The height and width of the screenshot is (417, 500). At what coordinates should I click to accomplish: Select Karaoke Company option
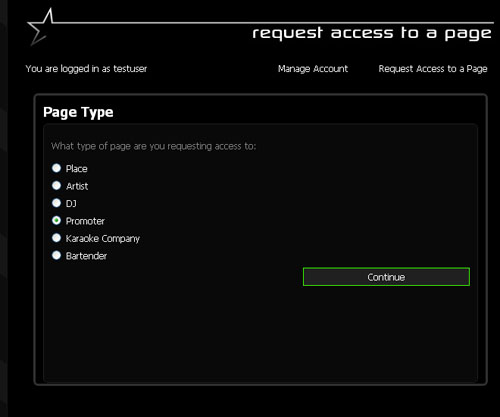pos(56,238)
